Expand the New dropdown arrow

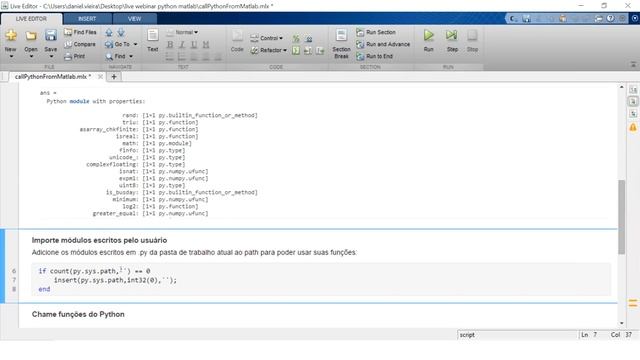(11, 56)
